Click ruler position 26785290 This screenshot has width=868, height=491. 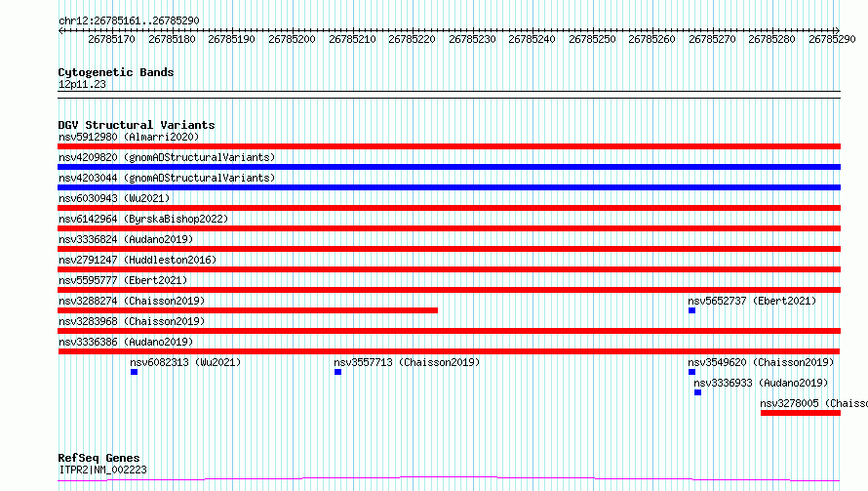(832, 39)
